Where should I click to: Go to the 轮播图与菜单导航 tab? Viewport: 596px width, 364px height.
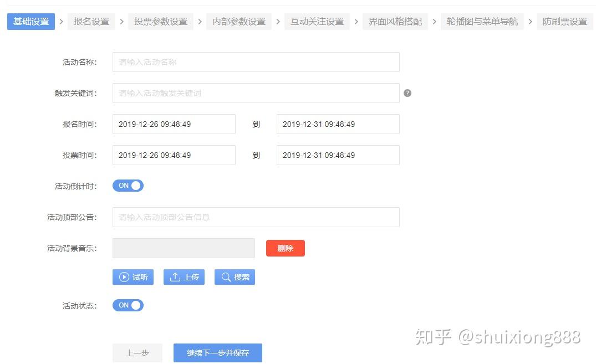[x=482, y=21]
